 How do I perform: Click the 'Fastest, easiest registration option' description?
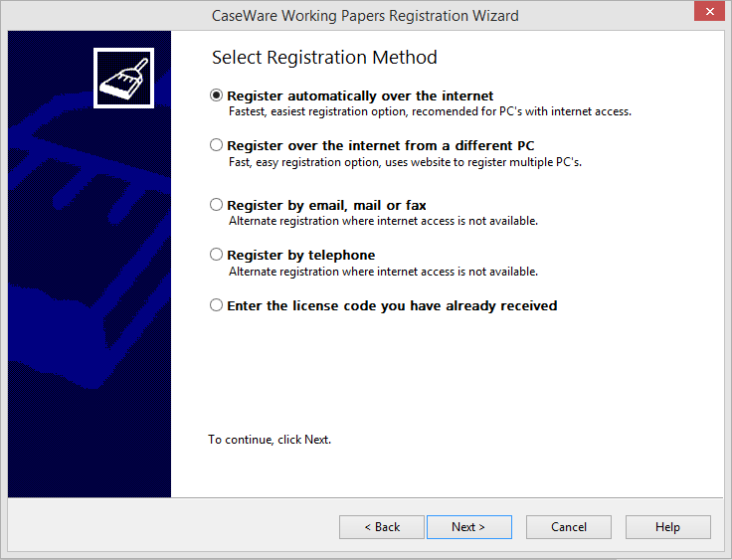(430, 111)
